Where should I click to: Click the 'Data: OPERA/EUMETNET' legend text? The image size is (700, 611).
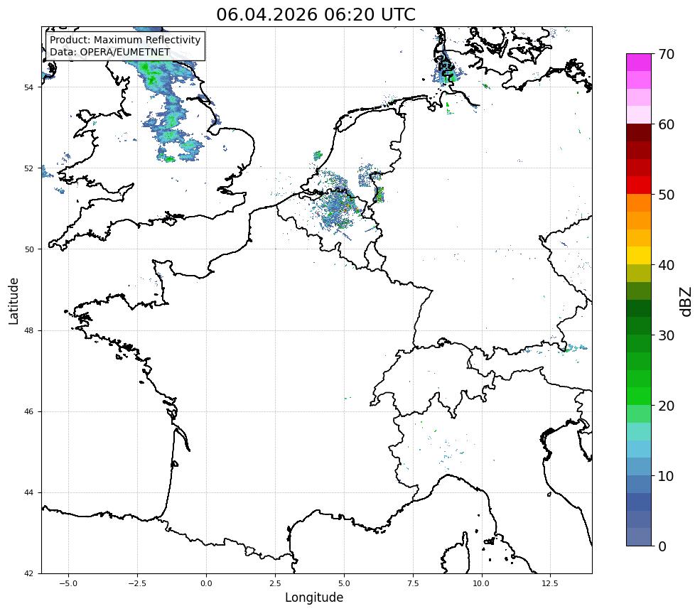coord(110,52)
